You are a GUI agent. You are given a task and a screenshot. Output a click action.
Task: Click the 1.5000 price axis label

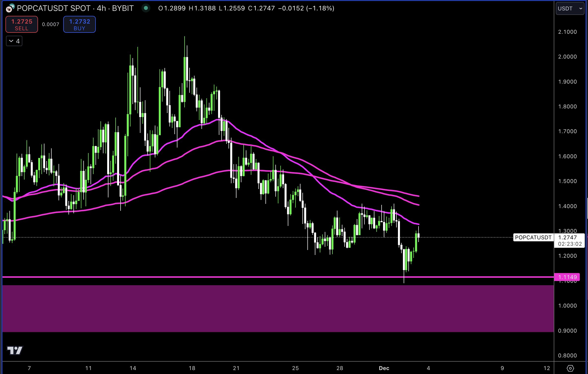[x=567, y=181]
